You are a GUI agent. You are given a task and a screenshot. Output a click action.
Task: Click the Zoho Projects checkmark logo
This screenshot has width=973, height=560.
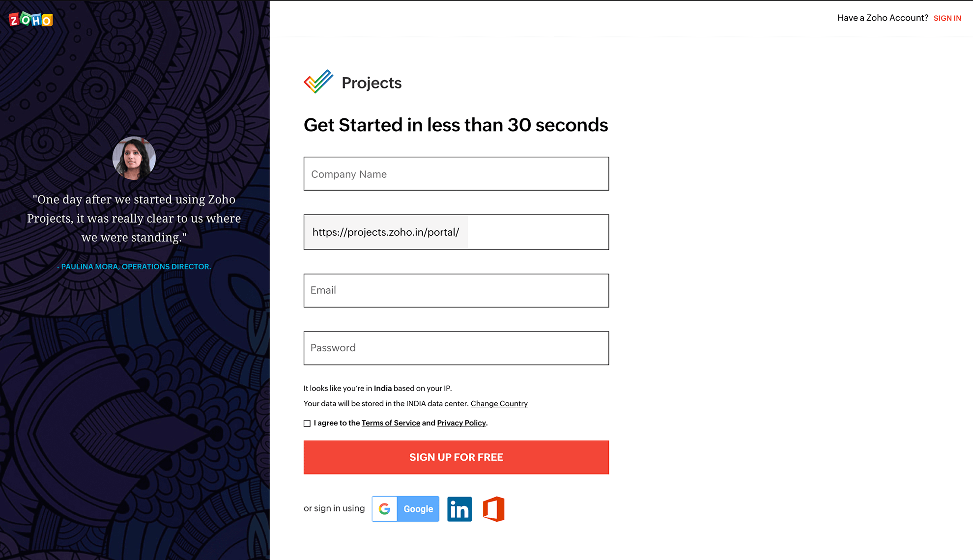point(317,82)
